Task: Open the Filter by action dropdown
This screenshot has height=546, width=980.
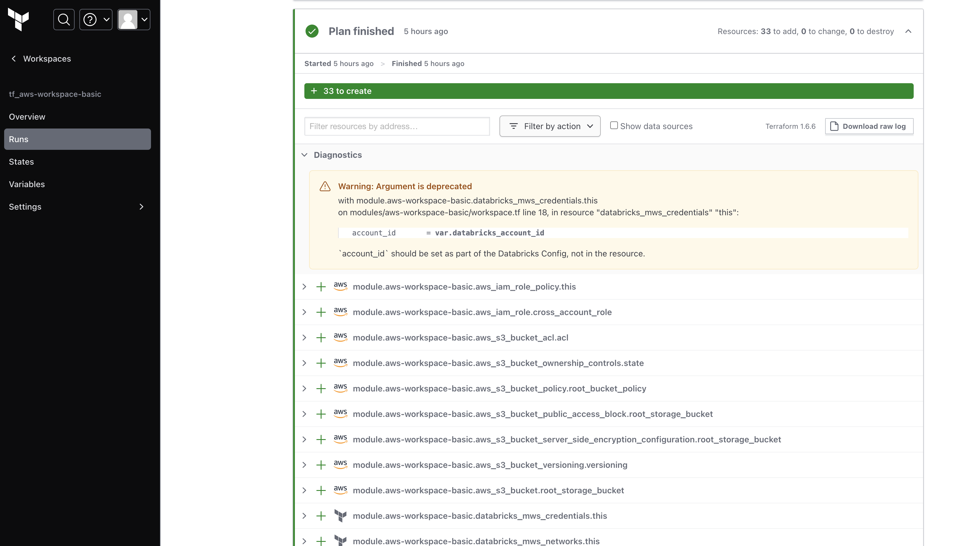Action: (550, 126)
